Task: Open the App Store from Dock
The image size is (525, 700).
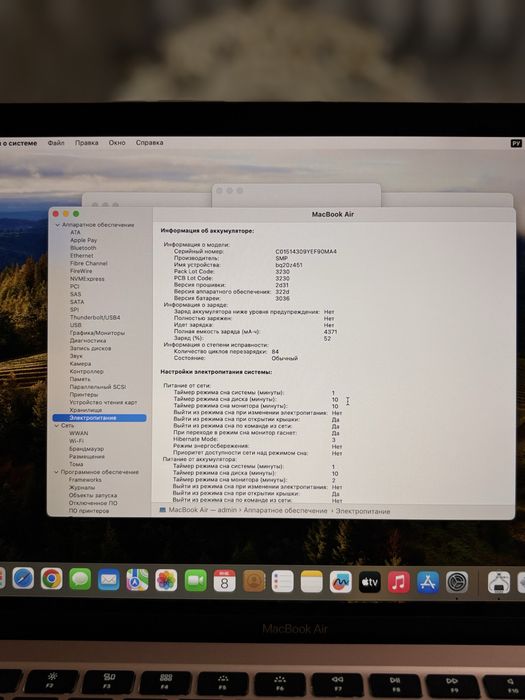Action: point(428,583)
